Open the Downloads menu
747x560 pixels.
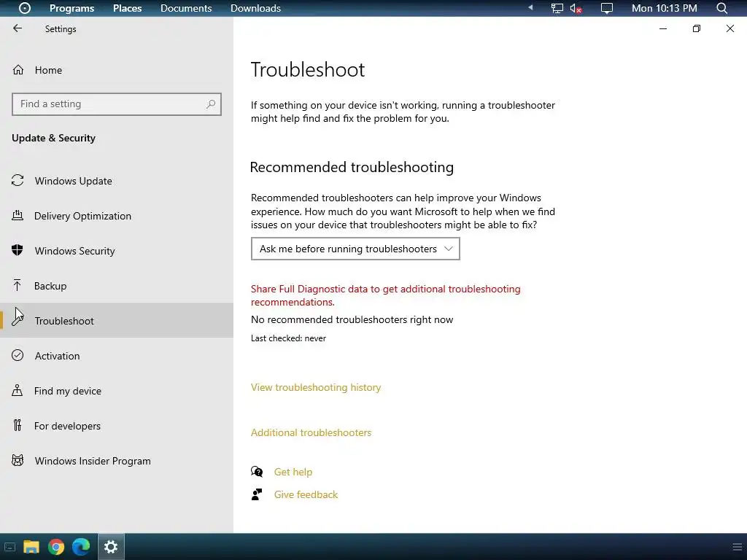(255, 8)
